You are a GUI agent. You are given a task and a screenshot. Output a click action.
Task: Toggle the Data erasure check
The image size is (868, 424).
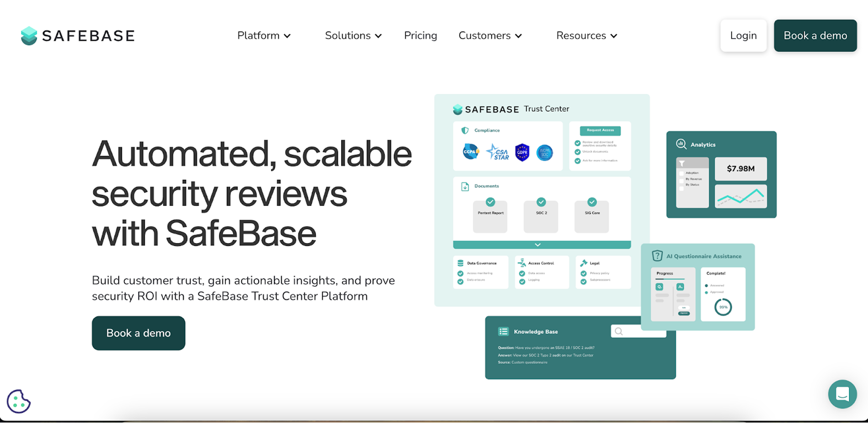[460, 281]
